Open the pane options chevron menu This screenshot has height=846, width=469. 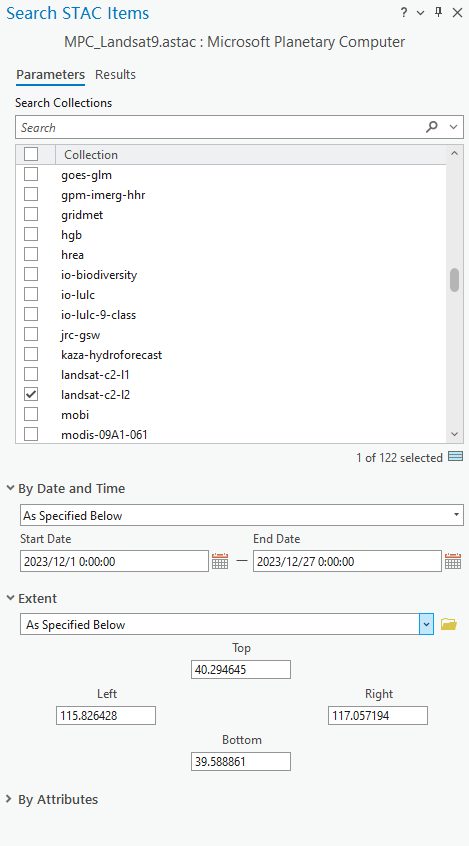click(421, 13)
